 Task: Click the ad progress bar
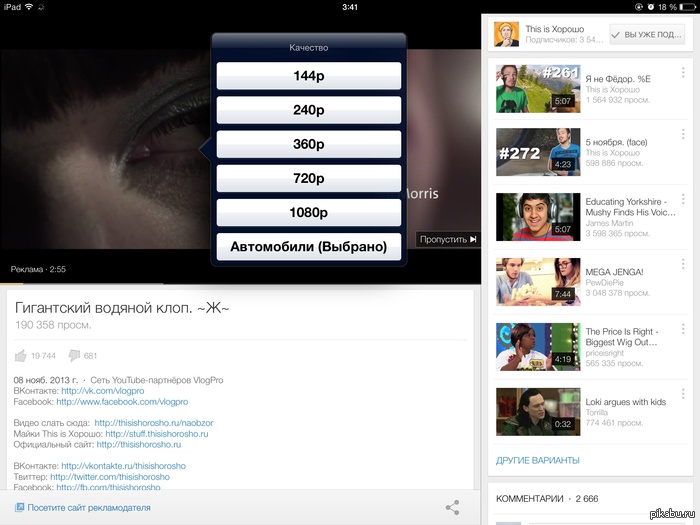point(240,283)
